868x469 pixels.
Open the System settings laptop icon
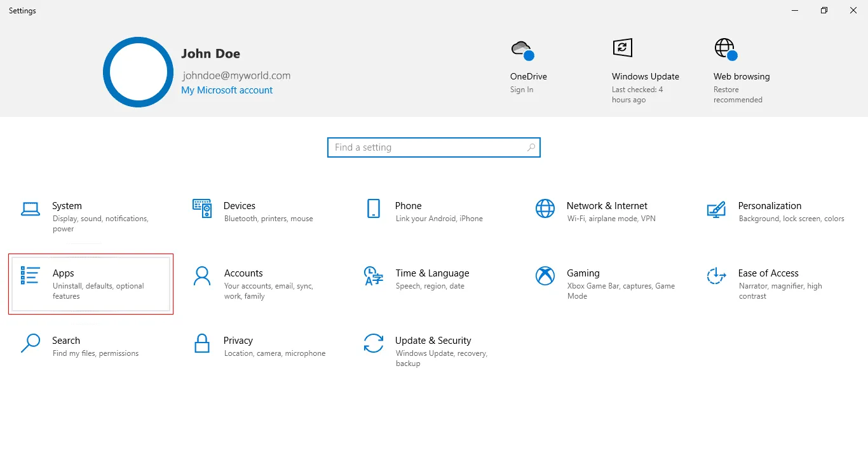tap(31, 208)
